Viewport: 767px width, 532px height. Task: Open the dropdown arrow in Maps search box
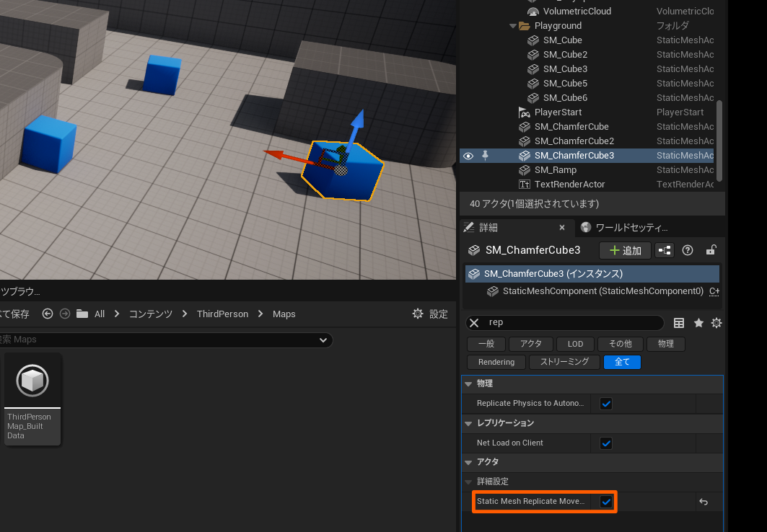coord(323,340)
